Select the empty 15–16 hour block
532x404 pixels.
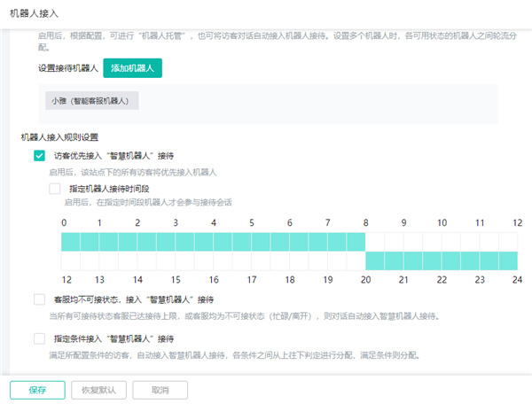[x=194, y=260]
